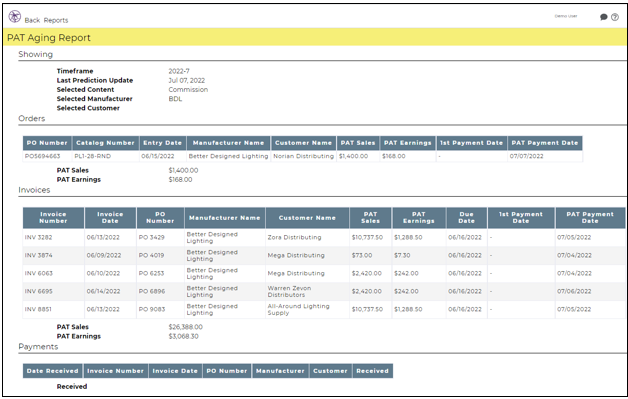Open the help question mark icon
Screen dimensions: 628x399
click(615, 17)
